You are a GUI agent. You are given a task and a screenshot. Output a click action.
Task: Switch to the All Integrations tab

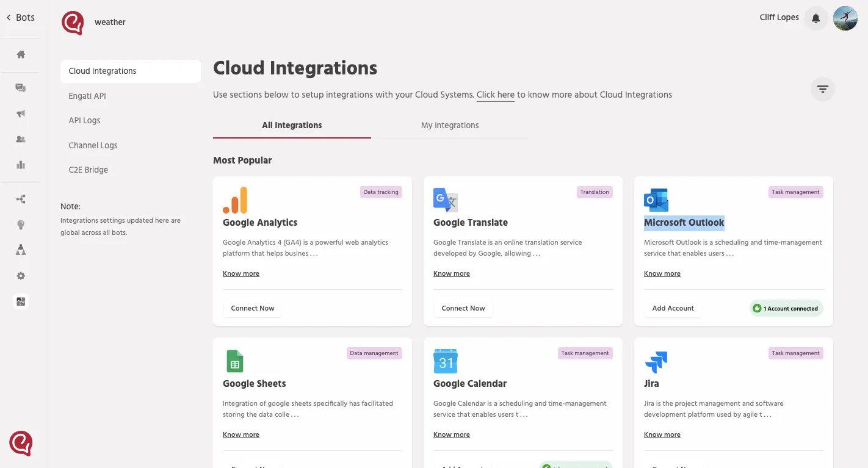pos(292,126)
